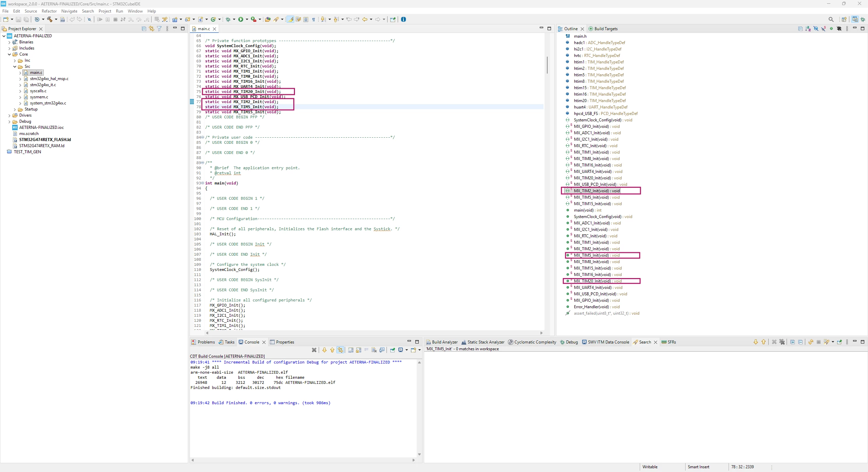Toggle Hide Non-Public Members green dot in Outline

pyautogui.click(x=831, y=29)
